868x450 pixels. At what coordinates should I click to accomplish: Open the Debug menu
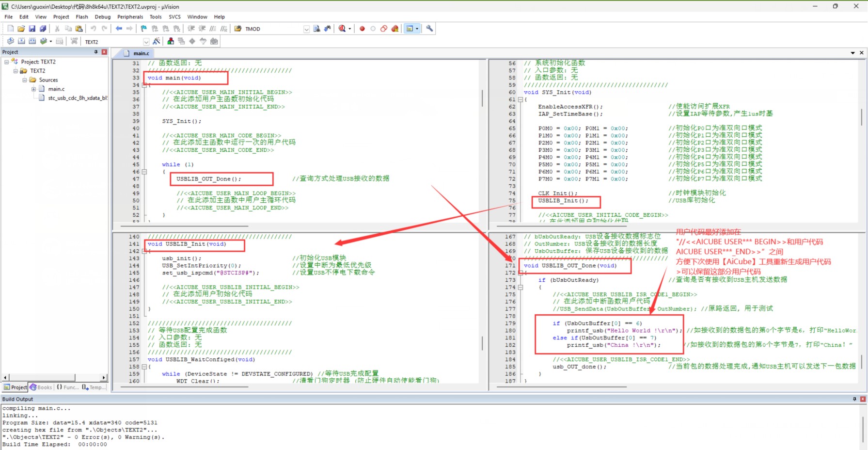tap(103, 16)
